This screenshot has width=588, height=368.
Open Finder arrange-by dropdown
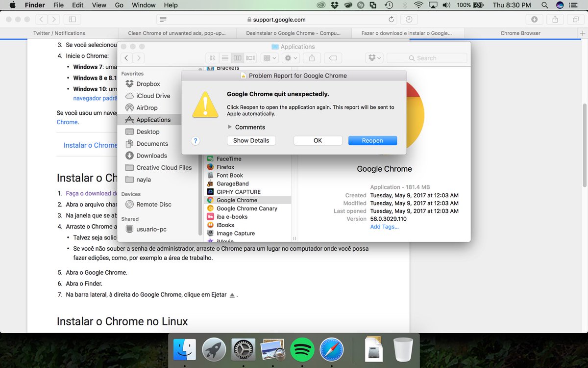269,58
